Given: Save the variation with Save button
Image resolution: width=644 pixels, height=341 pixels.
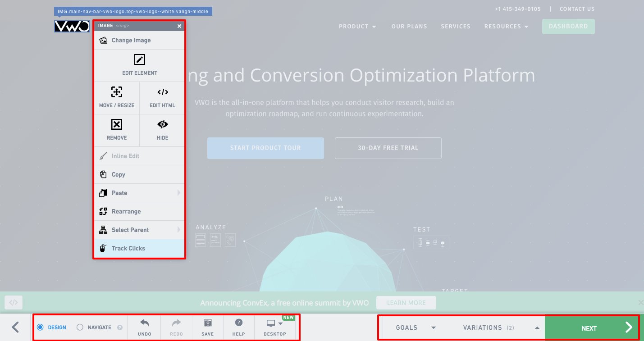Looking at the screenshot, I should coord(208,327).
